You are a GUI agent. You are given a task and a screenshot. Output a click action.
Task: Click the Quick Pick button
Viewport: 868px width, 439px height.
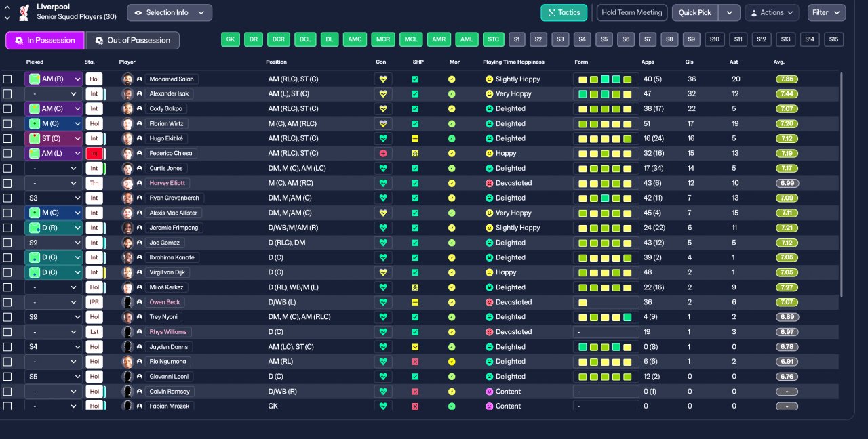tap(695, 12)
